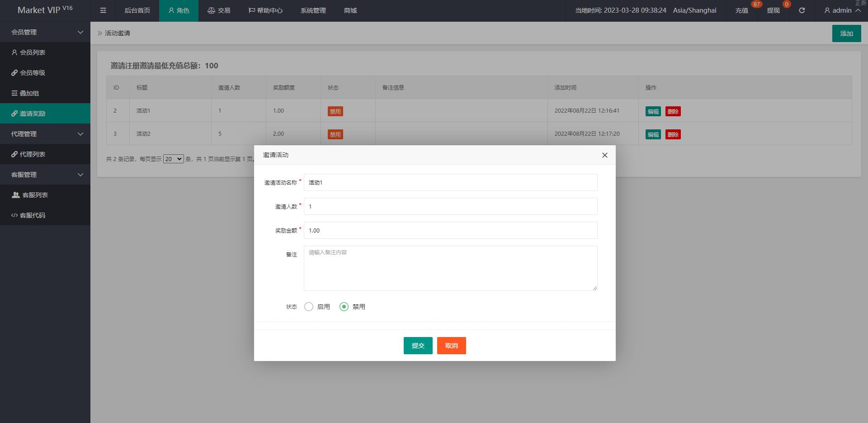Click the refresh icon in top bar
The width and height of the screenshot is (868, 423).
click(802, 10)
